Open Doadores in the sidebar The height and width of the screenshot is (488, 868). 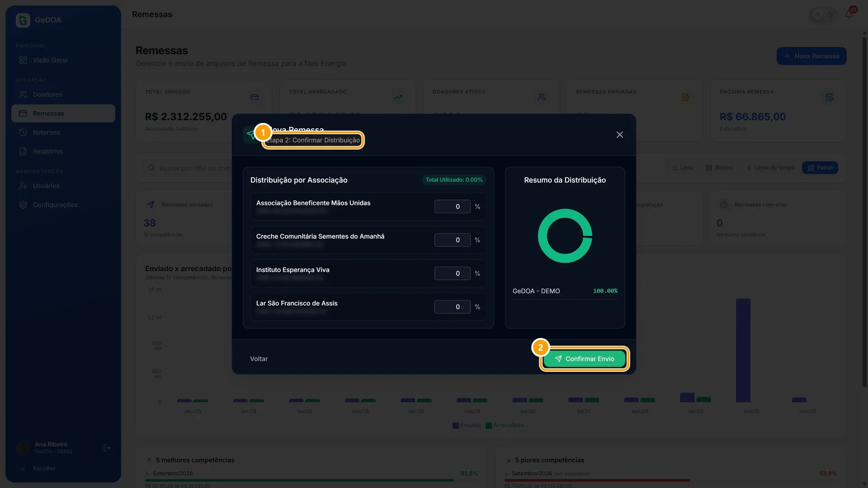coord(63,94)
